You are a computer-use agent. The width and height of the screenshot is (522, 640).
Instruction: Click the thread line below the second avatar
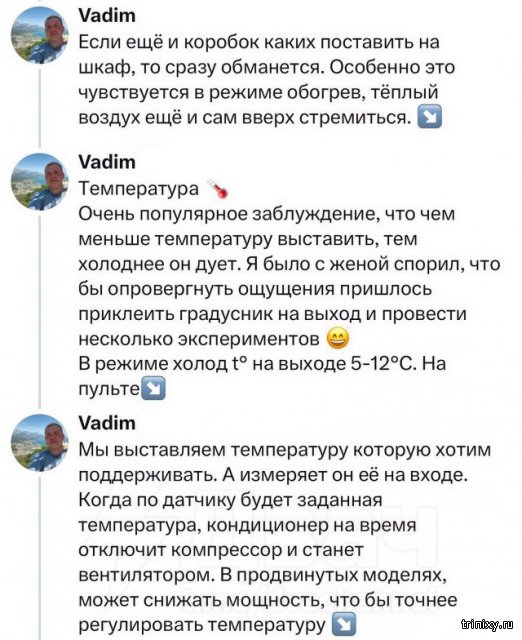40,312
